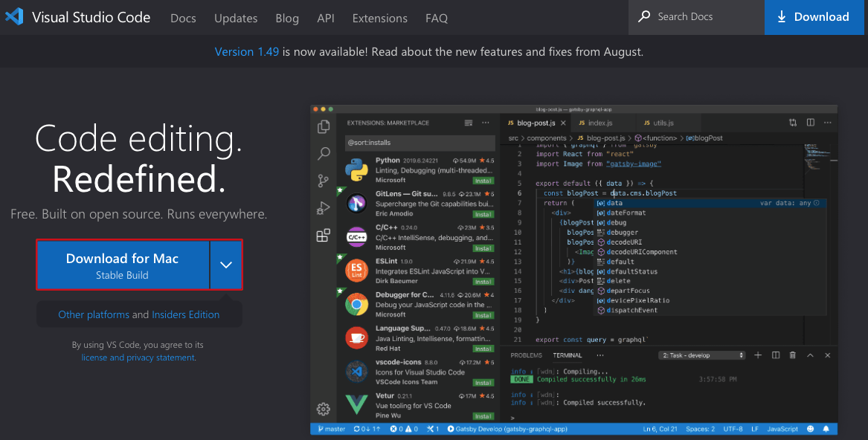
Task: Open Source Control from the activity bar
Action: pyautogui.click(x=323, y=181)
